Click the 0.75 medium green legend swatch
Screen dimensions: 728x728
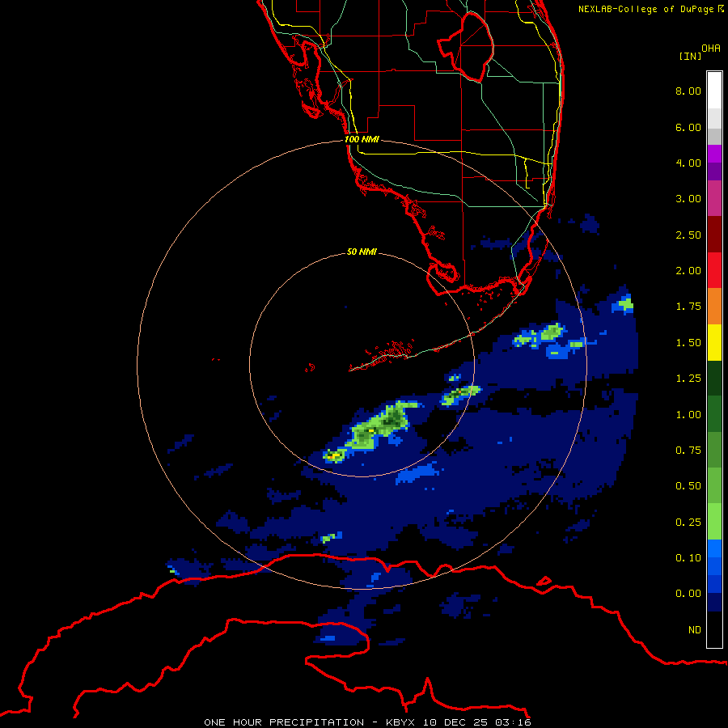[x=714, y=450]
